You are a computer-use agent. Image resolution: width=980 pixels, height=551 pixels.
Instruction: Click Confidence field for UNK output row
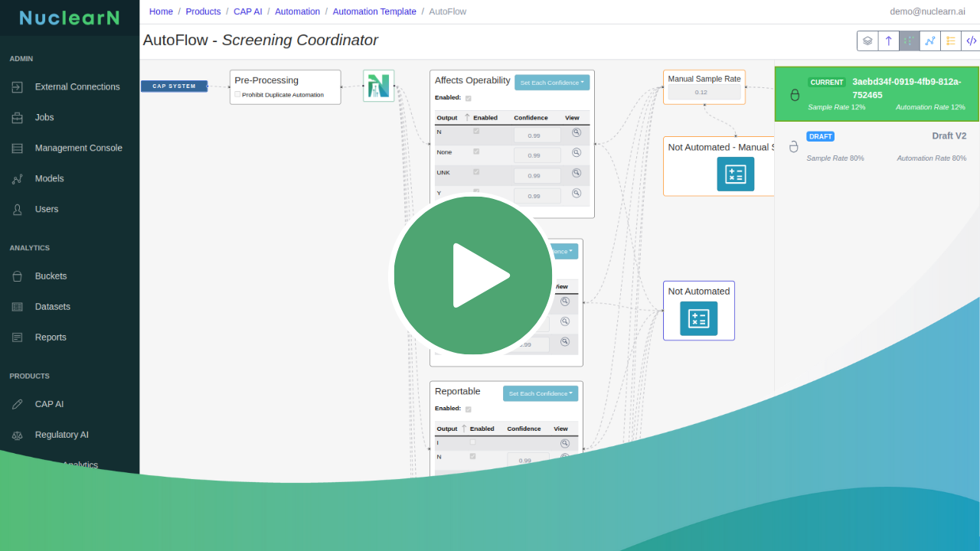(537, 176)
